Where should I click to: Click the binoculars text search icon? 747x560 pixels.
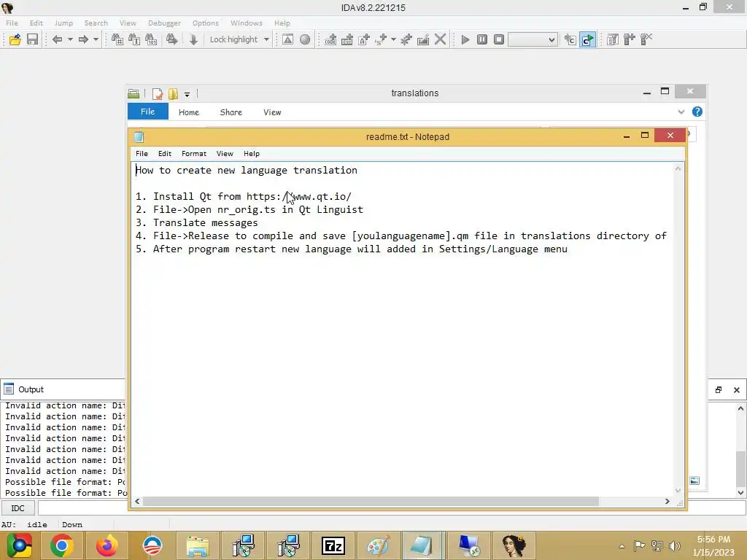click(134, 39)
